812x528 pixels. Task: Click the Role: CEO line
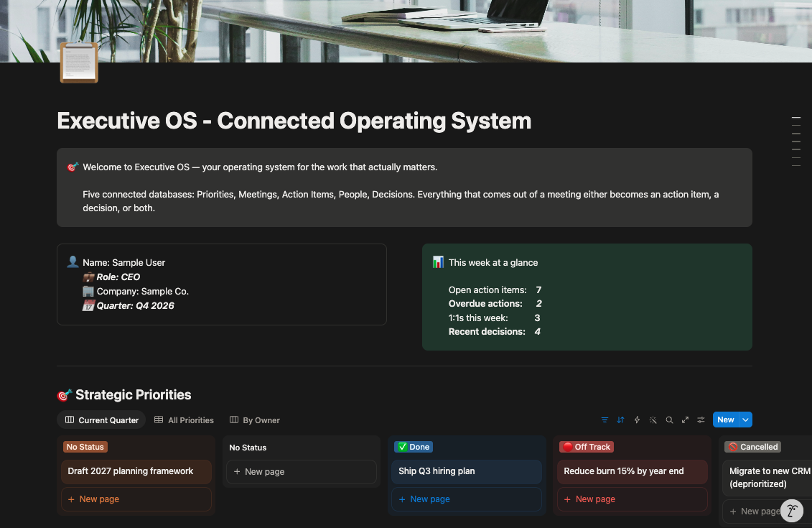[118, 277]
